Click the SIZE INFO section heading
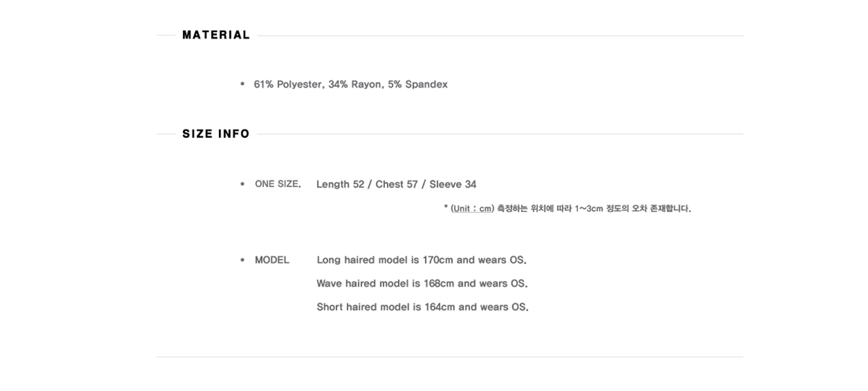This screenshot has height=391, width=868. pos(216,134)
